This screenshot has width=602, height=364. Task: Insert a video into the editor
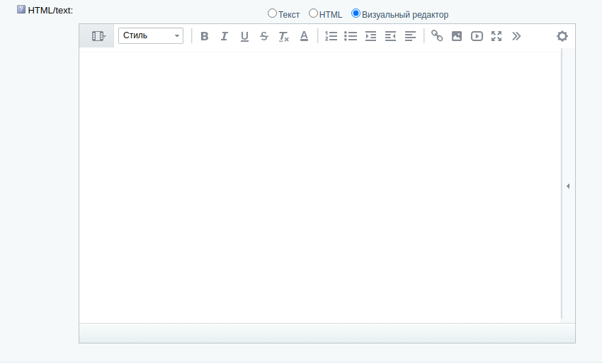477,36
